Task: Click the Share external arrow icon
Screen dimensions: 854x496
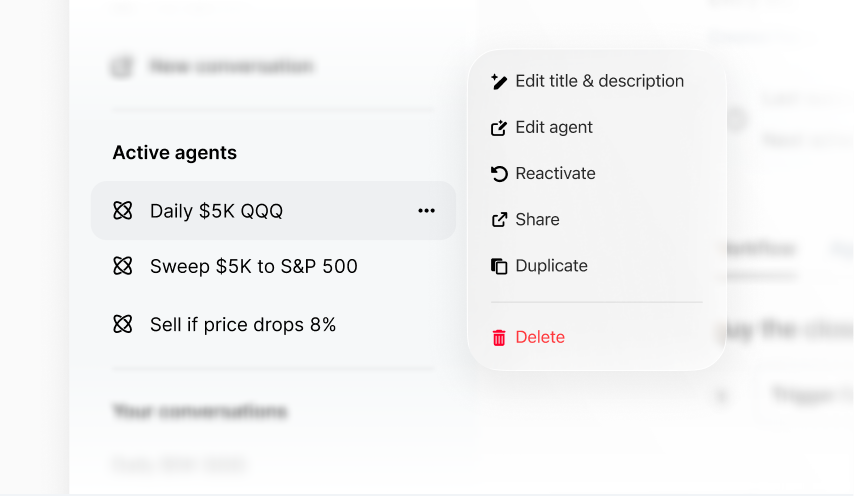Action: tap(499, 220)
